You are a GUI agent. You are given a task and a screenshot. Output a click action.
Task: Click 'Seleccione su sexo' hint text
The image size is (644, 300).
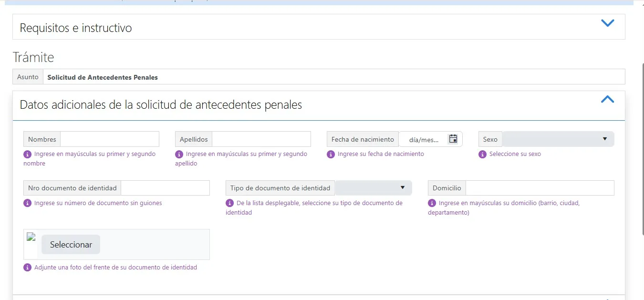(515, 154)
